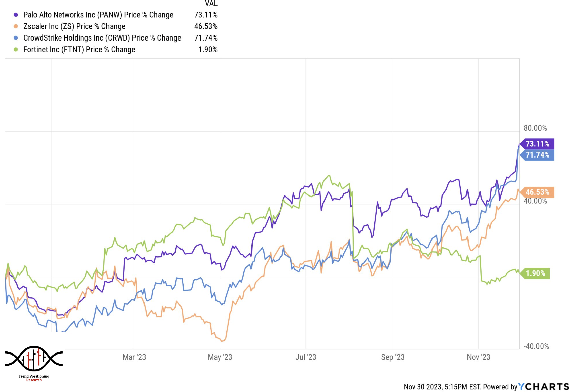Select the Palo Alto Networks legend label

pos(98,15)
